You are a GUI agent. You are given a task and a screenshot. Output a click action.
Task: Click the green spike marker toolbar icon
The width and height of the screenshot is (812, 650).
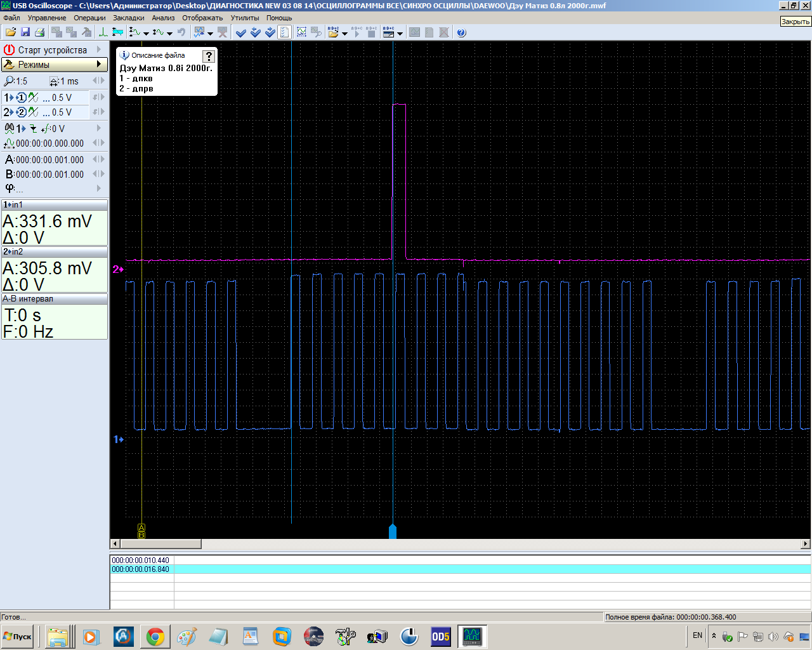(103, 32)
